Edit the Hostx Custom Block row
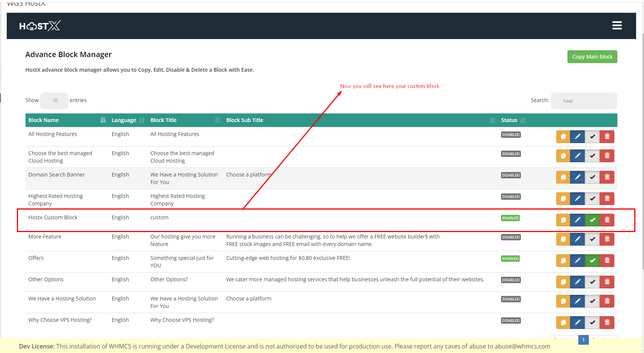The height and width of the screenshot is (353, 644). click(x=578, y=220)
